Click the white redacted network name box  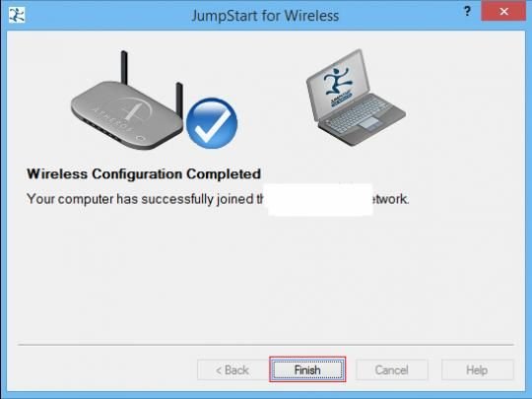tap(320, 199)
